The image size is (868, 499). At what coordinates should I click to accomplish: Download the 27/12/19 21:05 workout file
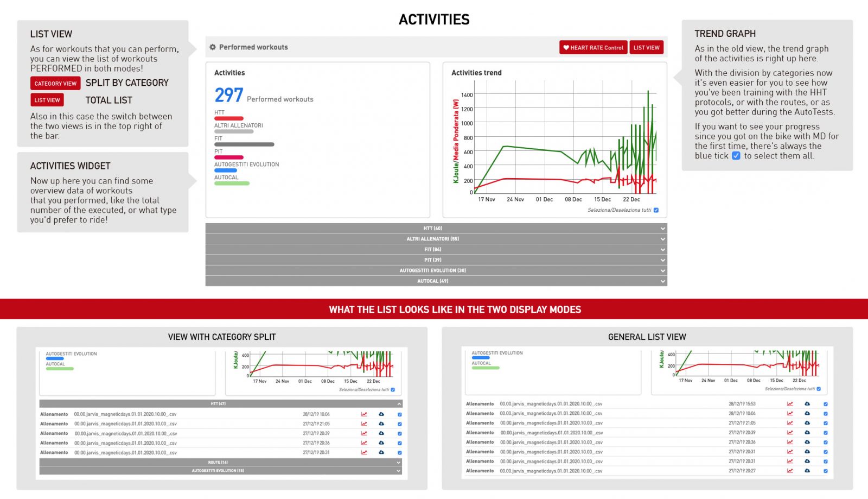(x=381, y=424)
